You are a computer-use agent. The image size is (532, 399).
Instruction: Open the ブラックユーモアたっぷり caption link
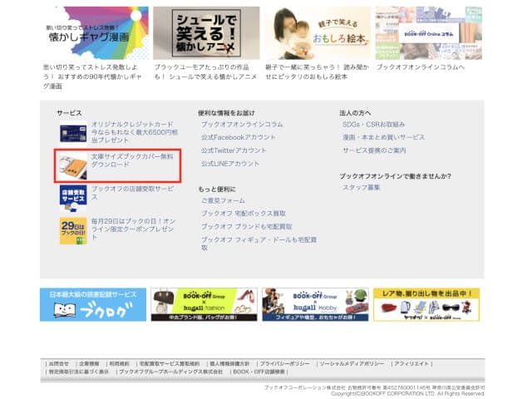click(x=205, y=72)
